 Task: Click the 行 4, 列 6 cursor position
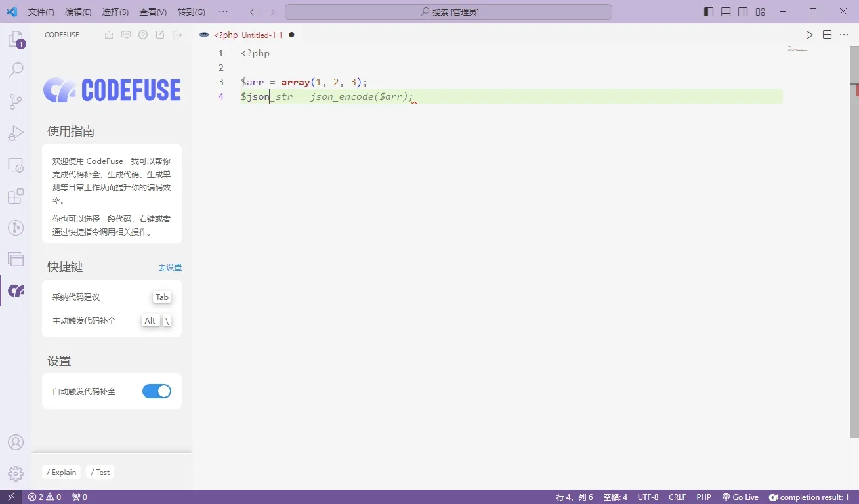(x=574, y=497)
